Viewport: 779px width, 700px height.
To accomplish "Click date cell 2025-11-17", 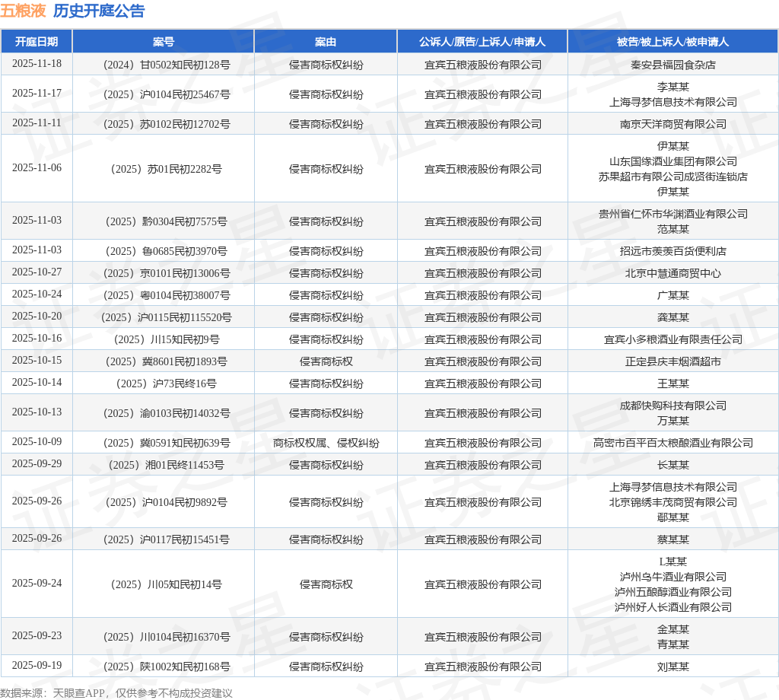I will coord(37,94).
